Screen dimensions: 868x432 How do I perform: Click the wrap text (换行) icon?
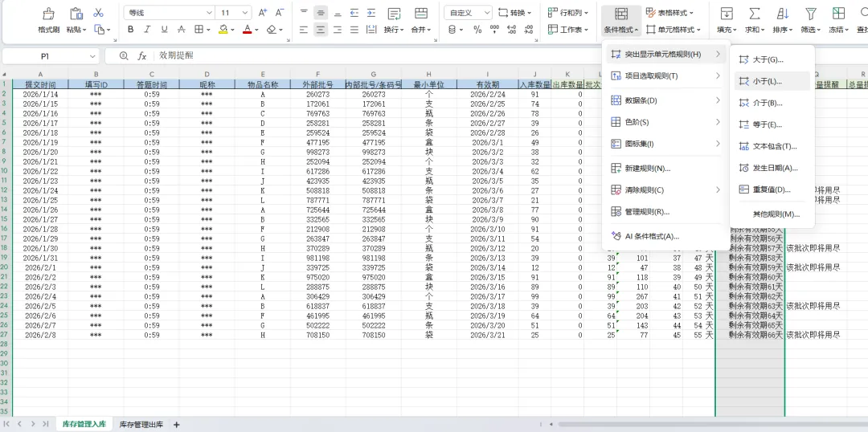394,14
